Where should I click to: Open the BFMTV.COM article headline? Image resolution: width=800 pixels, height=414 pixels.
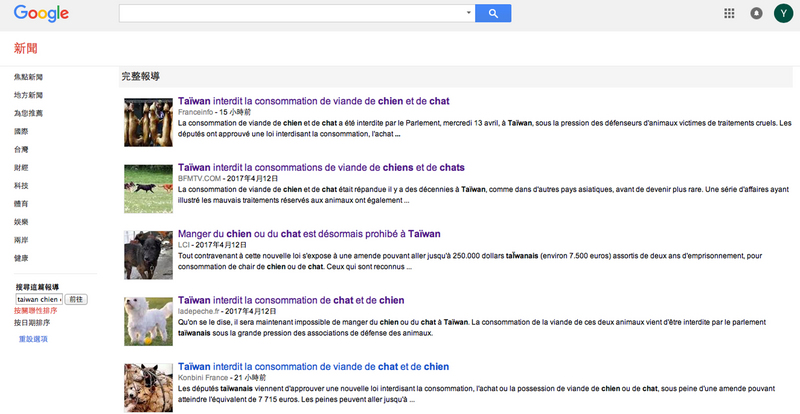(x=321, y=167)
